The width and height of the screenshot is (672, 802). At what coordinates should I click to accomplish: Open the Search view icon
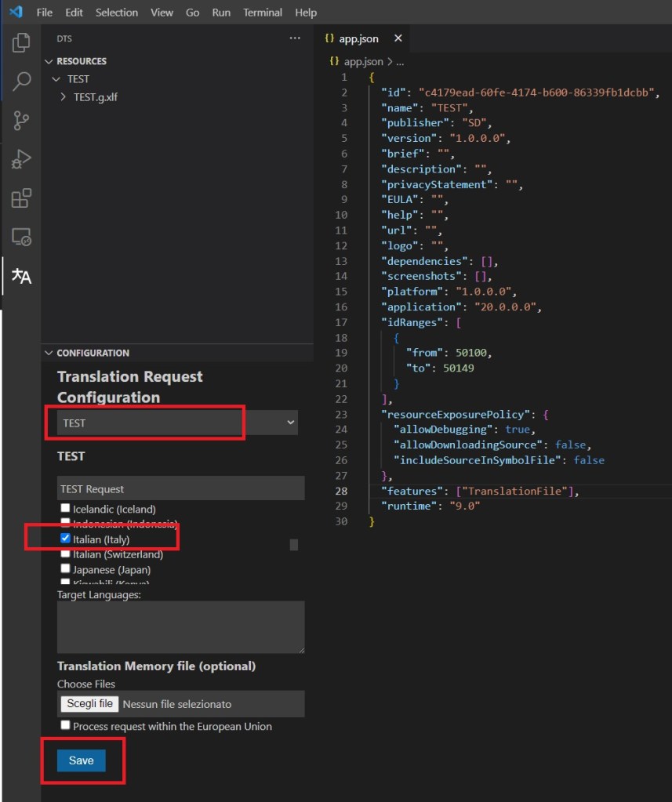click(21, 82)
